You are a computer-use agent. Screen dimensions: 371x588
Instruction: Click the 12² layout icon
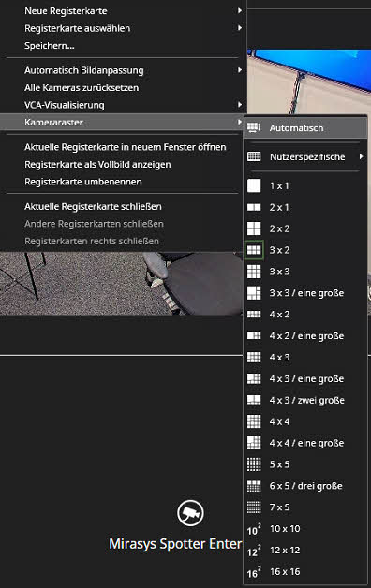coord(254,551)
